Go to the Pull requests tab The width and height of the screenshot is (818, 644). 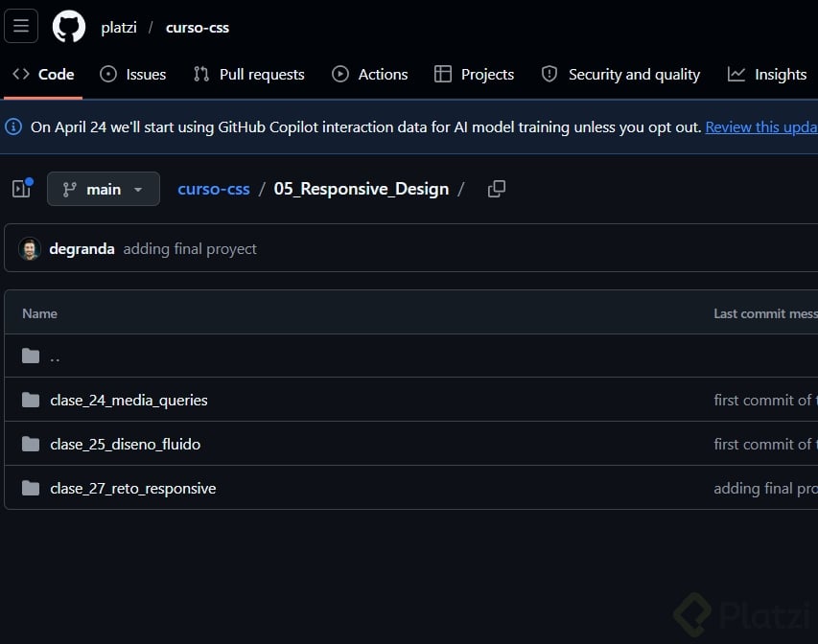[248, 75]
